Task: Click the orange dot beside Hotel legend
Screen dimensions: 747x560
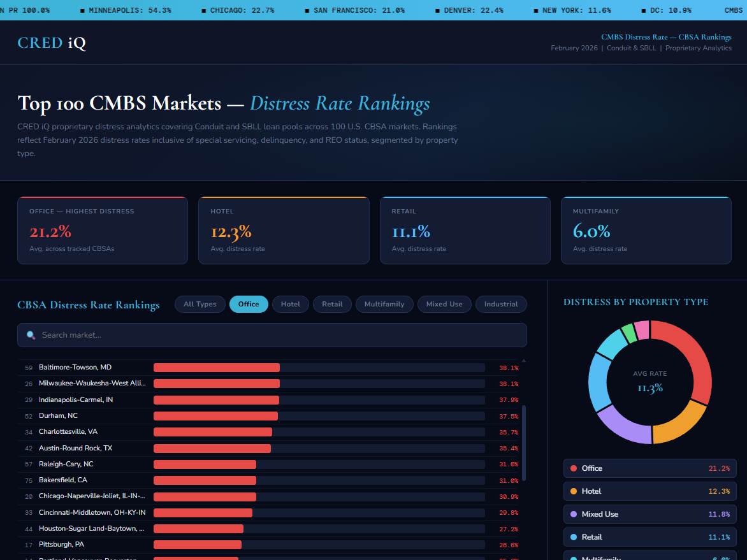Action: coord(574,491)
